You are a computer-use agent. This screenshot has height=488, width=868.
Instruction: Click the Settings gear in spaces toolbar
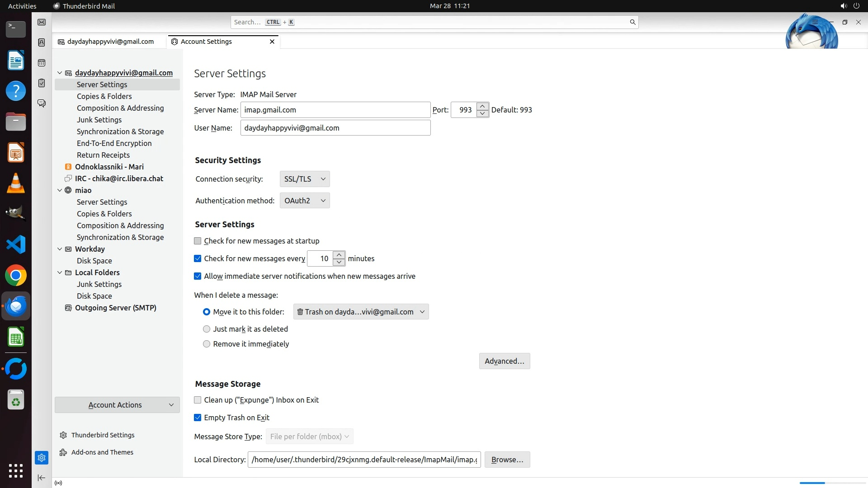[x=42, y=458]
